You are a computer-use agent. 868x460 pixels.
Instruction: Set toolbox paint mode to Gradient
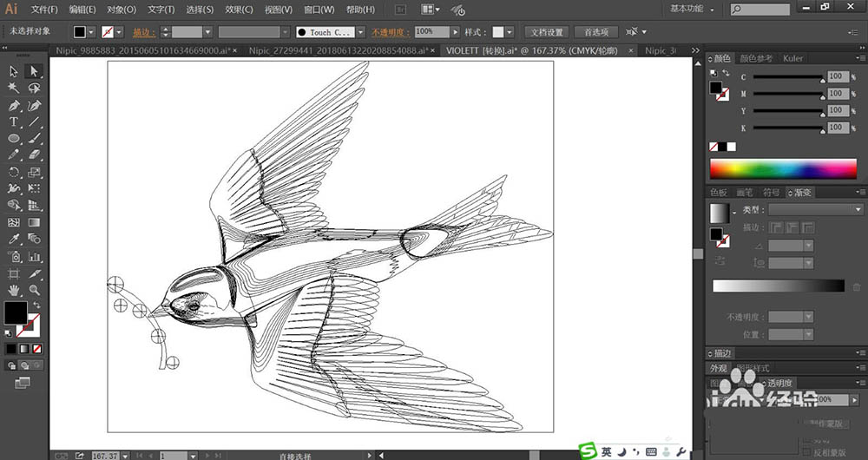pos(23,349)
